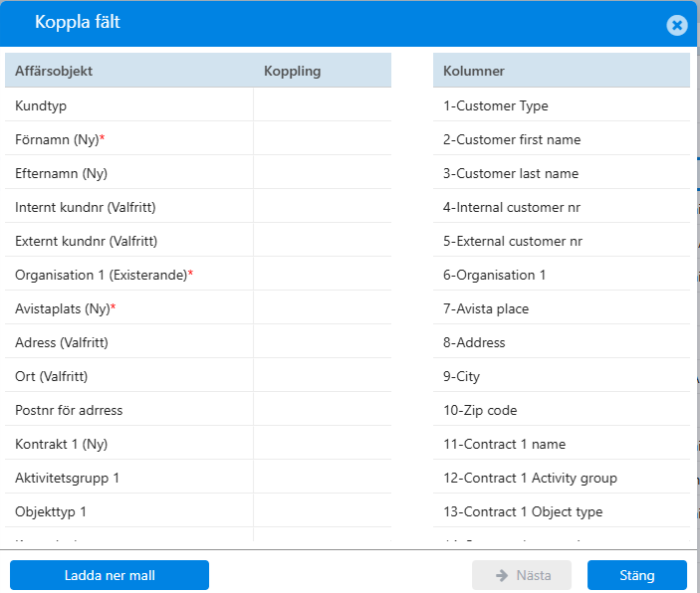The image size is (700, 593).
Task: Pick column 4-Internal customer nr
Action: (562, 207)
